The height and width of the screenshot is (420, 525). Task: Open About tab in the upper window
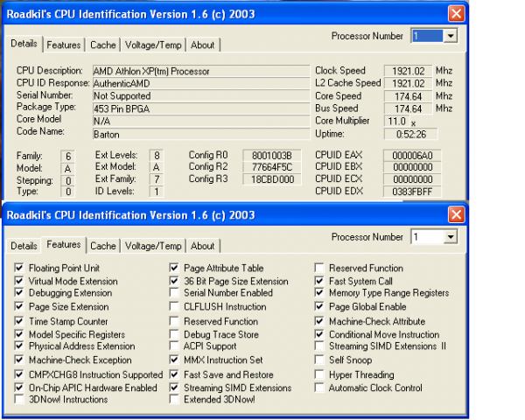tap(202, 45)
